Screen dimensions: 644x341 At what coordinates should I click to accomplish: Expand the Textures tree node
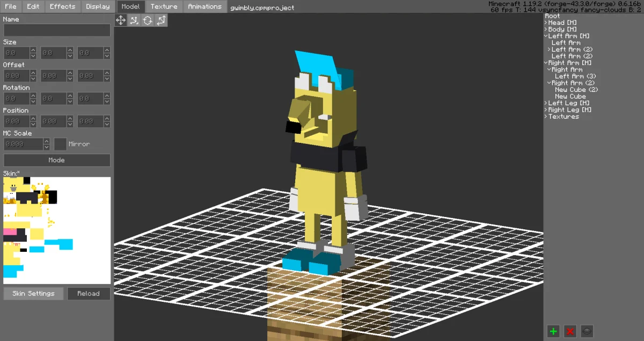coord(546,117)
